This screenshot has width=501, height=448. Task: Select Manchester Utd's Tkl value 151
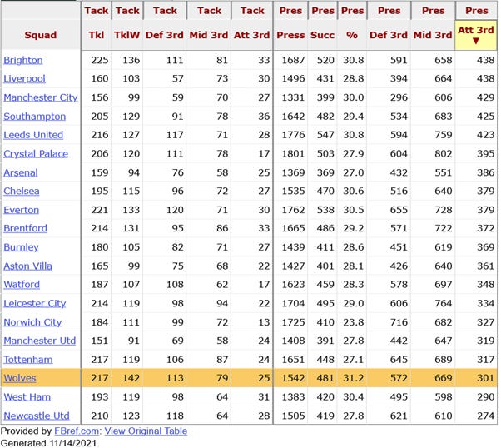point(99,341)
